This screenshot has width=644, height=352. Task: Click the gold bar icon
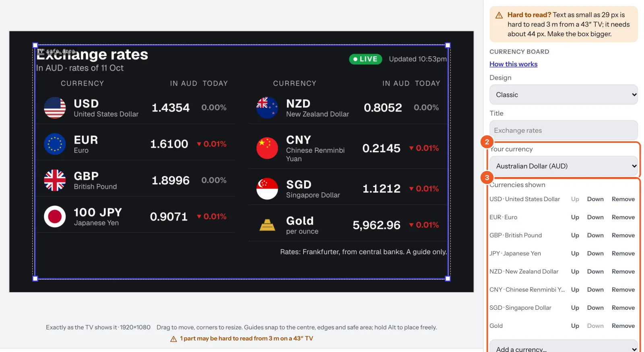(267, 225)
